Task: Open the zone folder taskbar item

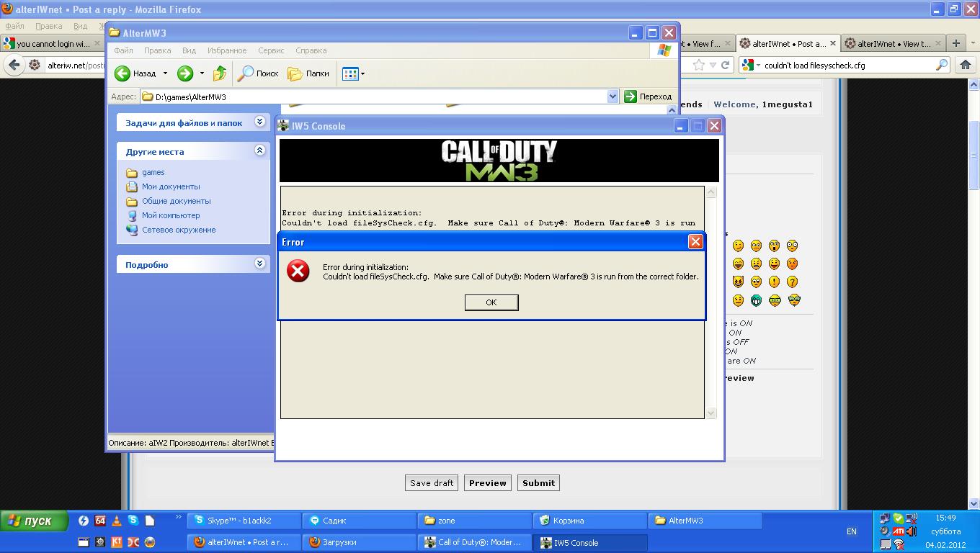Action: point(474,521)
